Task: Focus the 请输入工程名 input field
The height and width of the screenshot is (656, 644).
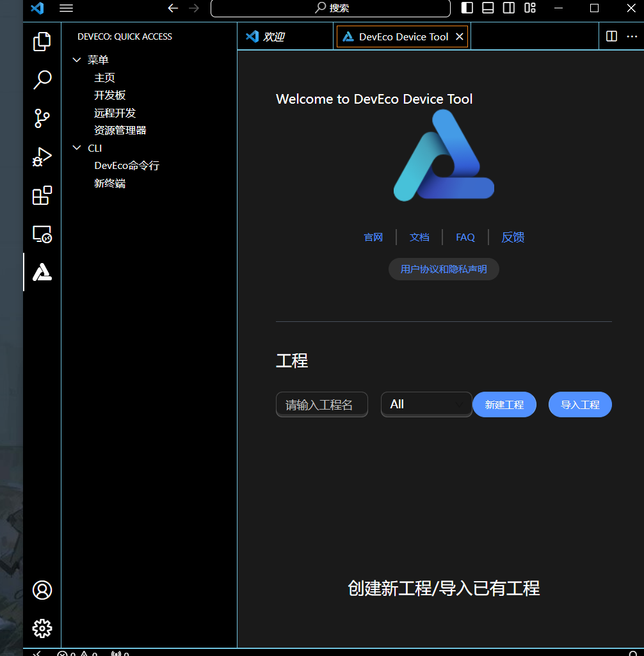Action: (321, 404)
